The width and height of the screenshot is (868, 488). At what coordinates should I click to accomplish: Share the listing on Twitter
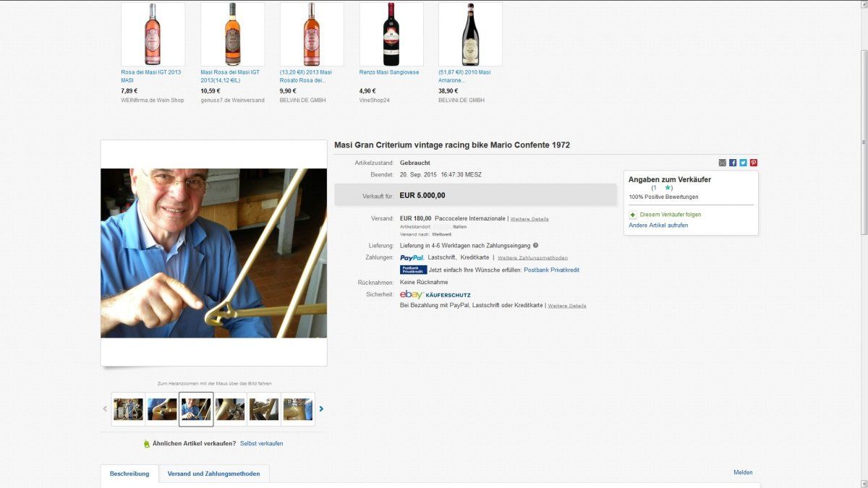coord(743,163)
